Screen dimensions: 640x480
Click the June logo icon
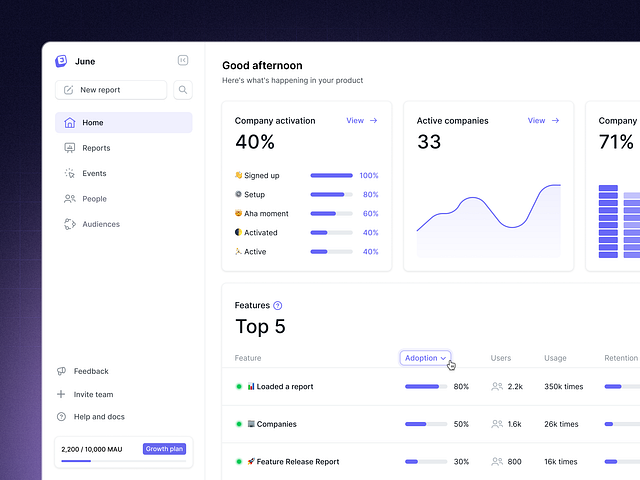tap(62, 61)
